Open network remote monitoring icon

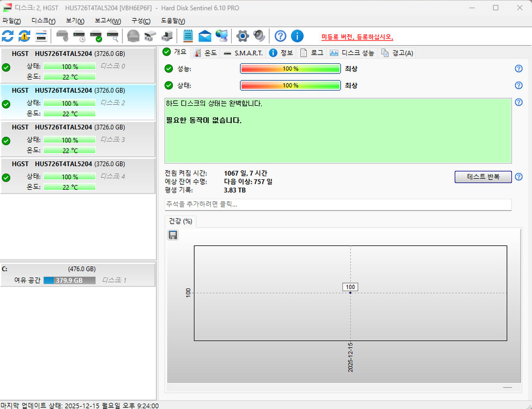221,35
